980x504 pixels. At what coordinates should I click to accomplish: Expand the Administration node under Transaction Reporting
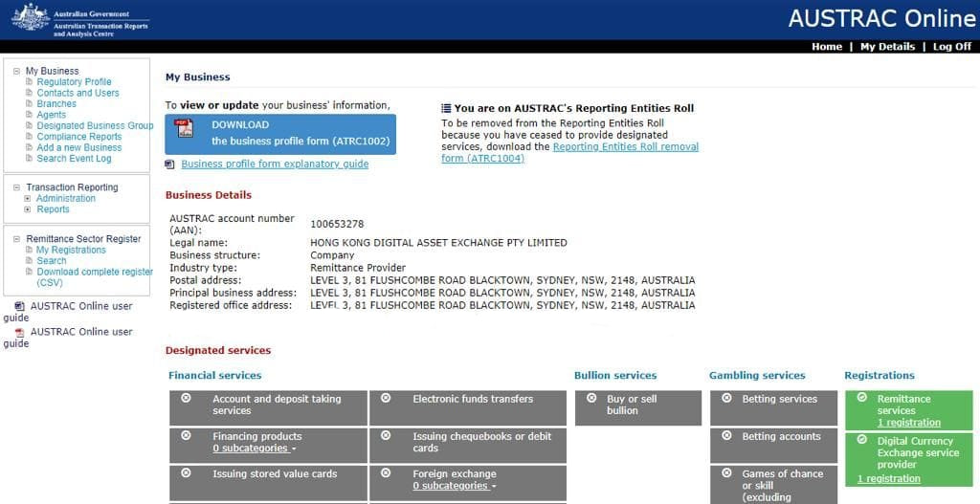[28, 199]
